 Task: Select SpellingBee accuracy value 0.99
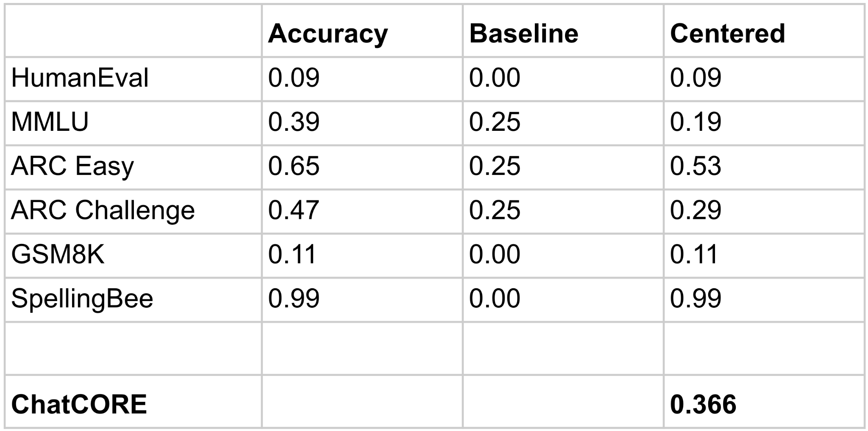(294, 298)
